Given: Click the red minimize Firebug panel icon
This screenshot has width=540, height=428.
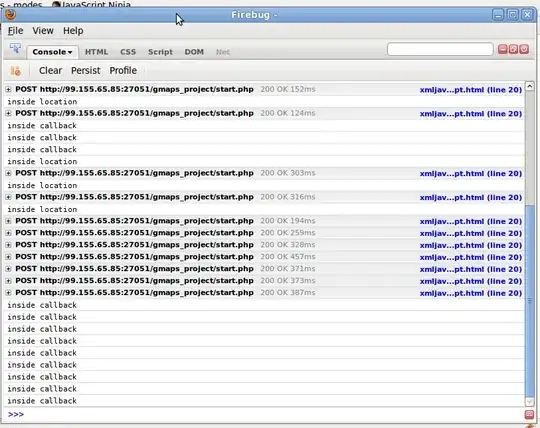Looking at the screenshot, I should pyautogui.click(x=503, y=49).
